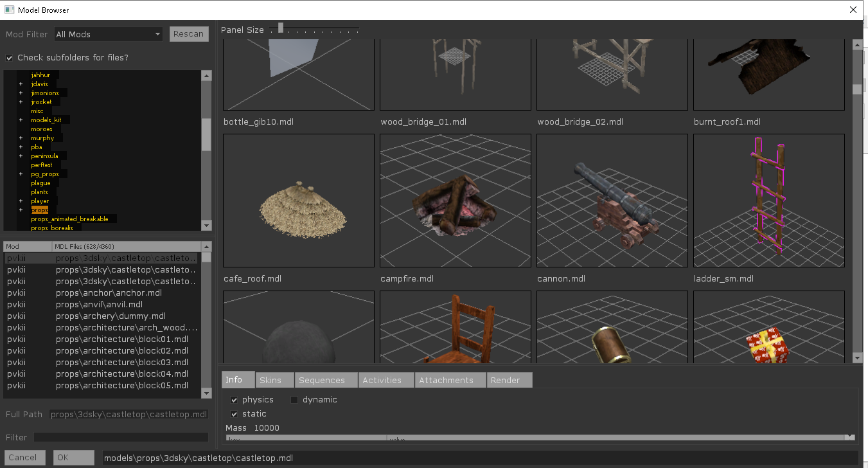Click the 'MDL Files (628/4360)' column header
868x468 pixels.
pos(127,247)
